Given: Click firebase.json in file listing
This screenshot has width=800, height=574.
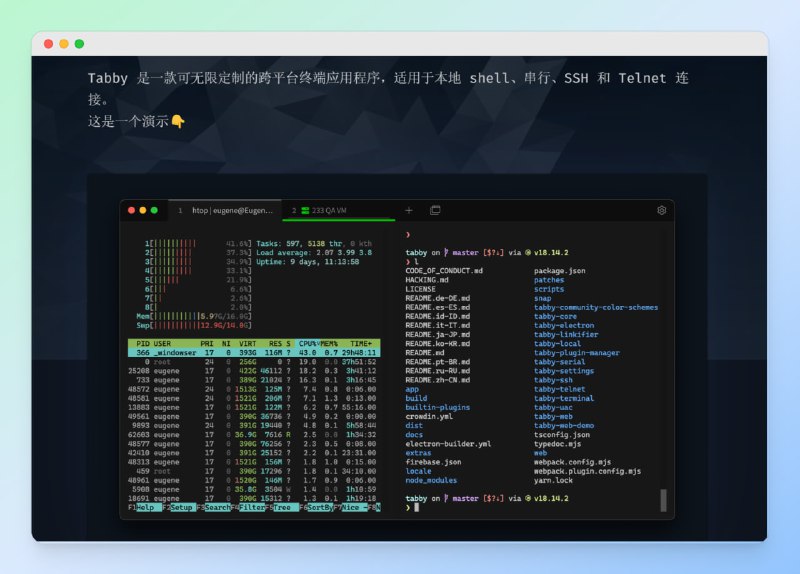Looking at the screenshot, I should click(x=433, y=462).
